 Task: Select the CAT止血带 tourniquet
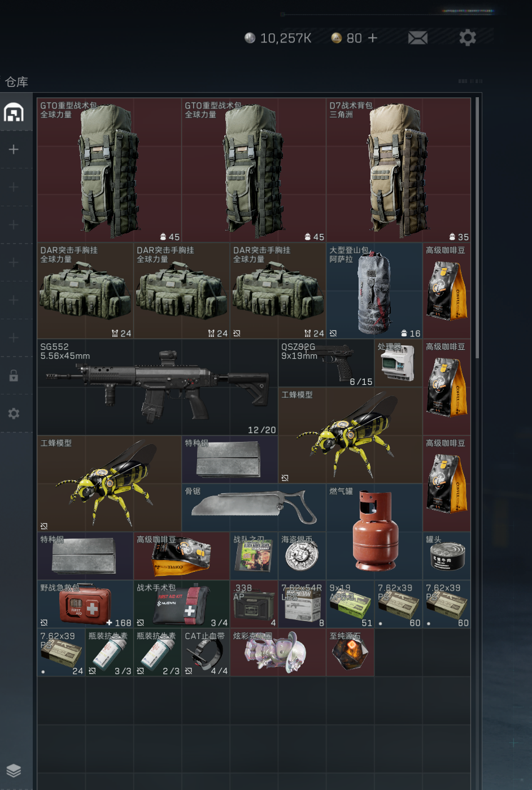206,652
